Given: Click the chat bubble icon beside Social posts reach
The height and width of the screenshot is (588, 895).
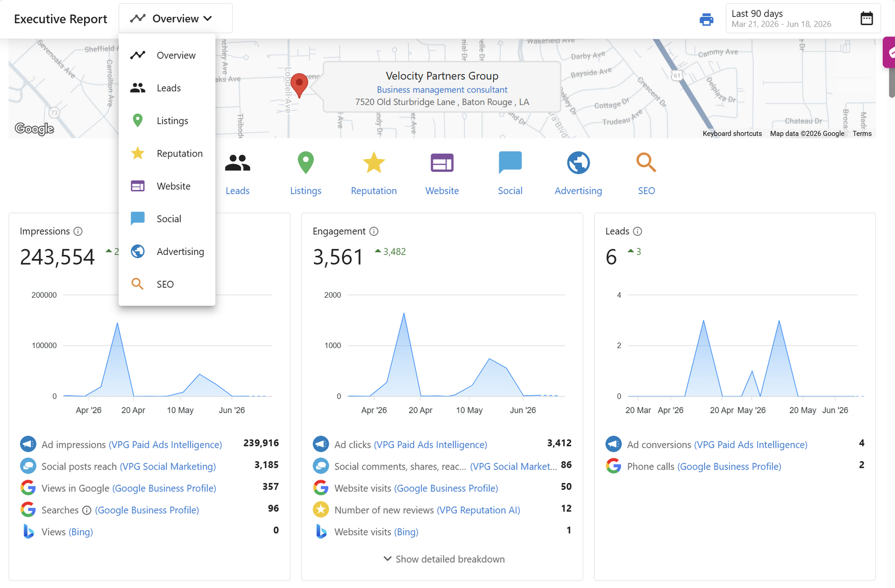Looking at the screenshot, I should 28,466.
